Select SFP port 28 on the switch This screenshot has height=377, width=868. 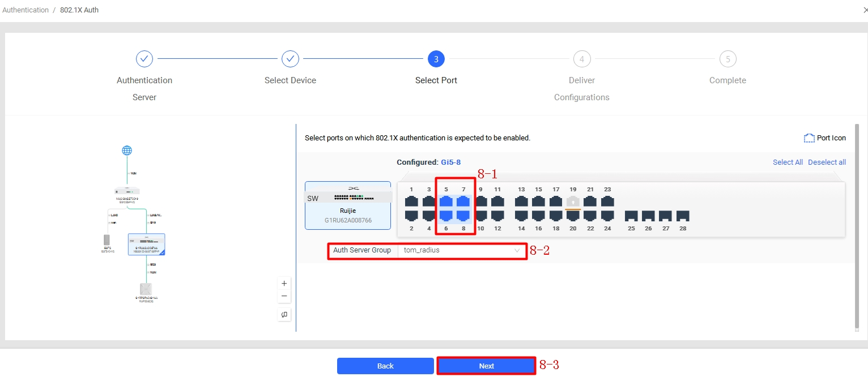point(683,216)
